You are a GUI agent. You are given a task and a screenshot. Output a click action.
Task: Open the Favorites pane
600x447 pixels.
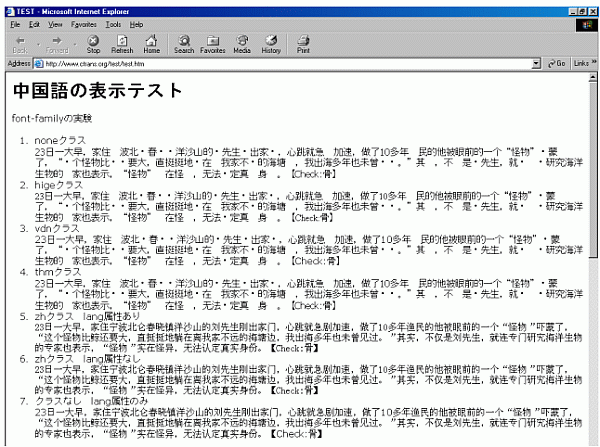coord(213,44)
